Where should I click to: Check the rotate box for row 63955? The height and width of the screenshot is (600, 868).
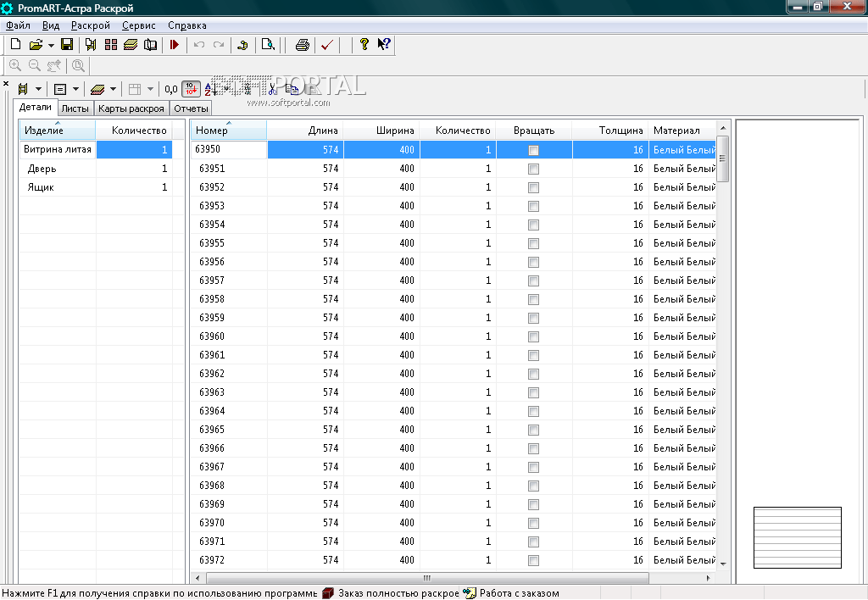(533, 243)
